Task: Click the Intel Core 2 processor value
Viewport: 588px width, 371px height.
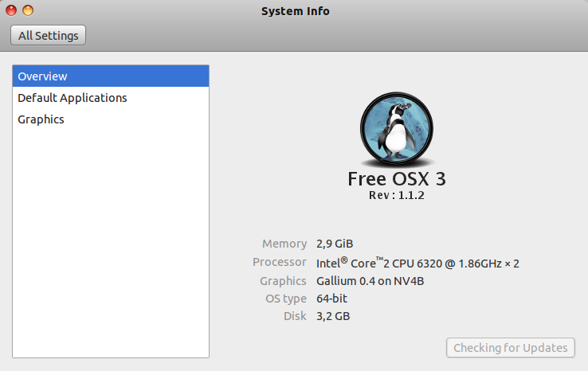Action: pos(417,263)
